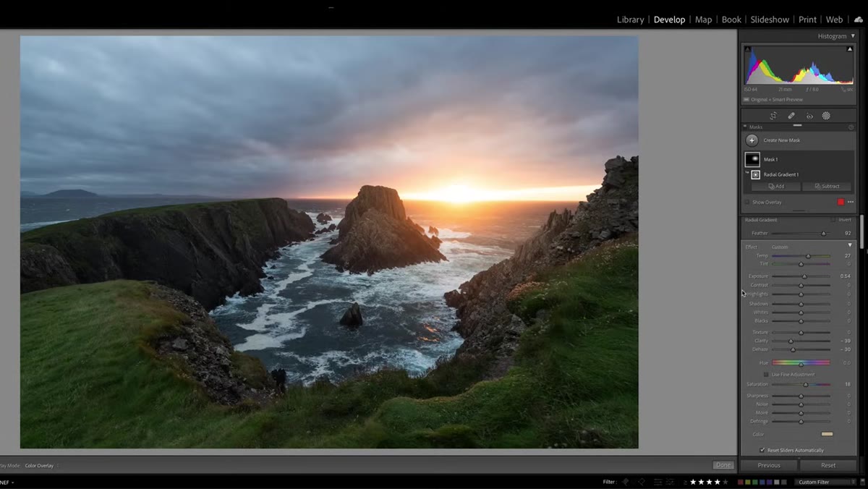
Task: Click the Reset button
Action: [828, 465]
